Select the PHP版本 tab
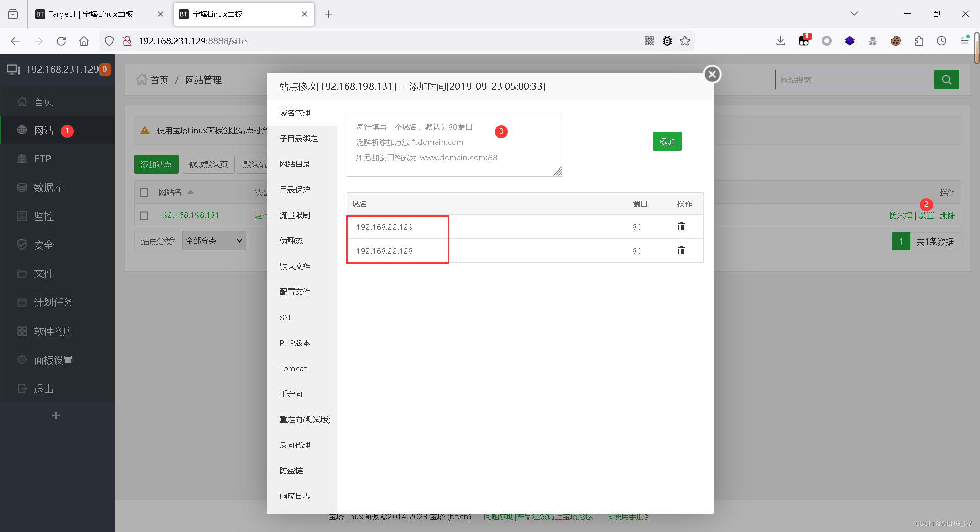 click(x=302, y=343)
